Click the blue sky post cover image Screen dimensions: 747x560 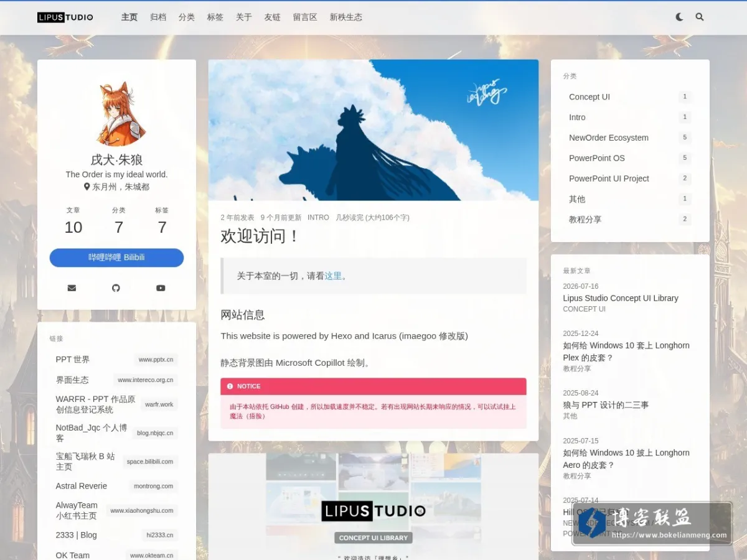pos(374,130)
